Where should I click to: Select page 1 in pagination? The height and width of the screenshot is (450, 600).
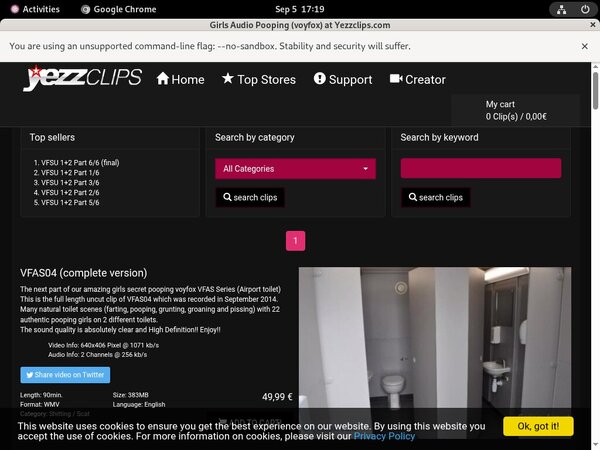click(x=295, y=241)
